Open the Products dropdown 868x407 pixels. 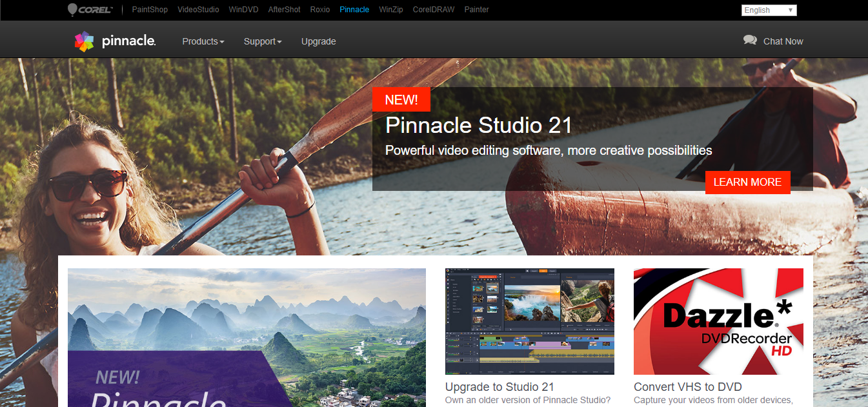coord(202,41)
